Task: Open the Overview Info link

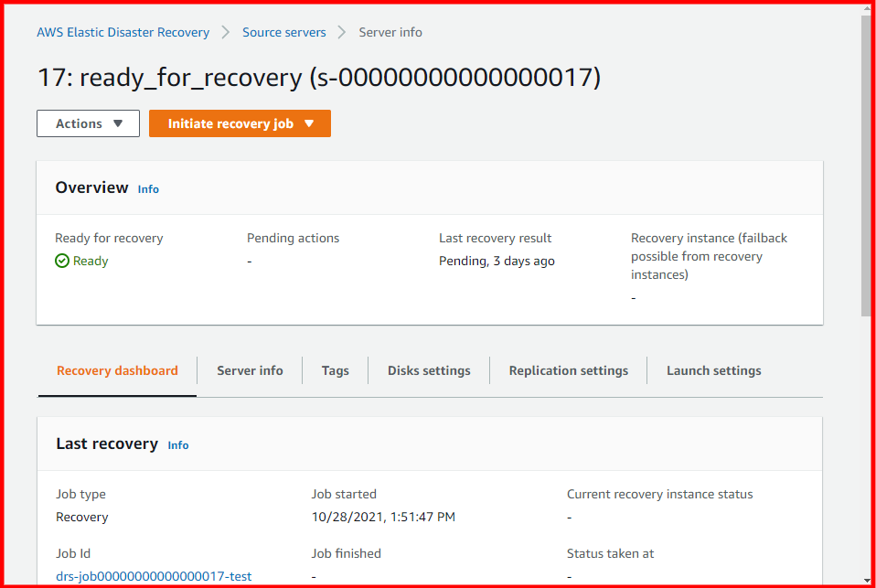Action: pos(148,189)
